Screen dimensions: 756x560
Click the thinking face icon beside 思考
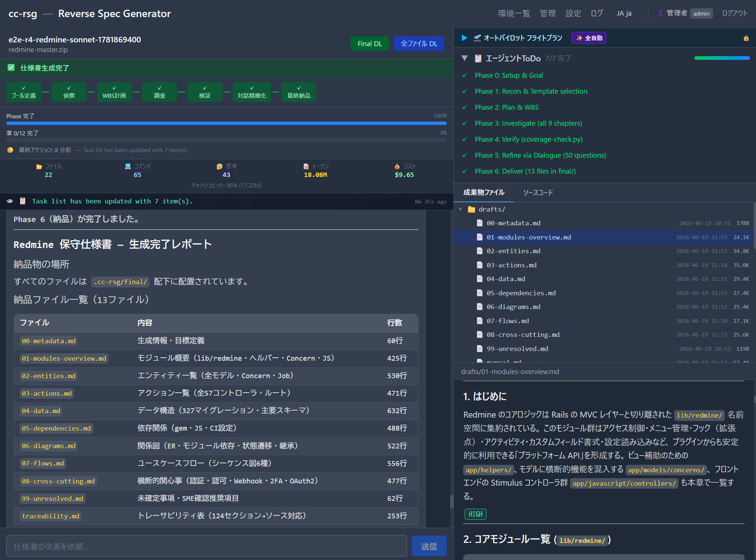tap(220, 166)
